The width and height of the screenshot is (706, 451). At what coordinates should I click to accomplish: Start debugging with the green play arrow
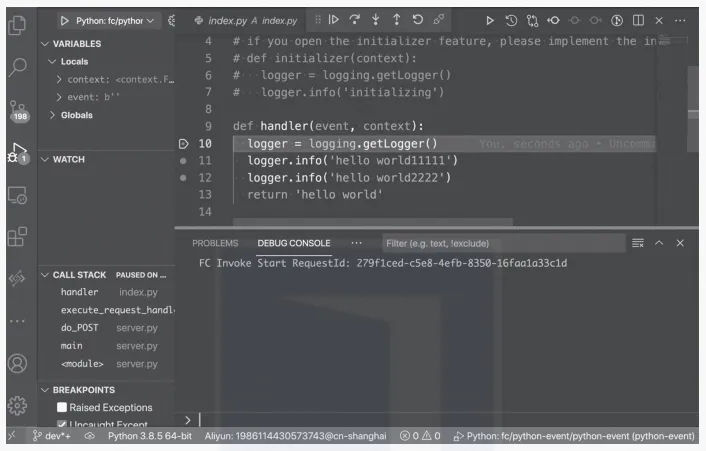click(x=64, y=21)
